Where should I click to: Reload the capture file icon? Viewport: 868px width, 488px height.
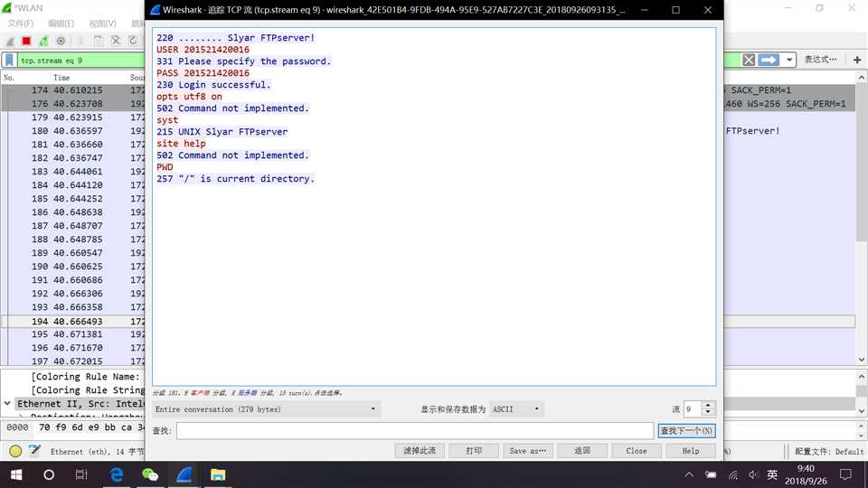pyautogui.click(x=133, y=41)
